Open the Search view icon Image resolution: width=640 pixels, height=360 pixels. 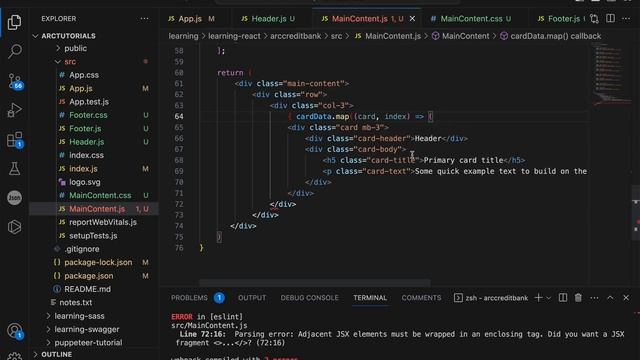[14, 51]
